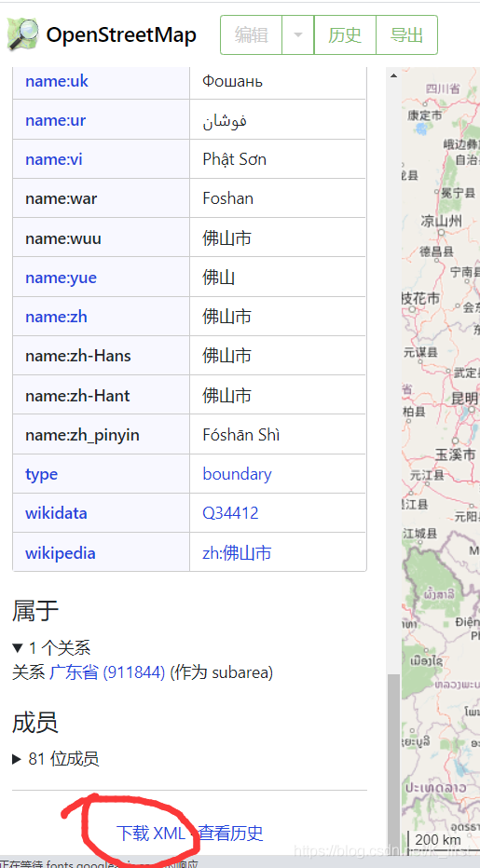This screenshot has height=868, width=480.
Task: Open the 导出 tab
Action: (x=407, y=34)
